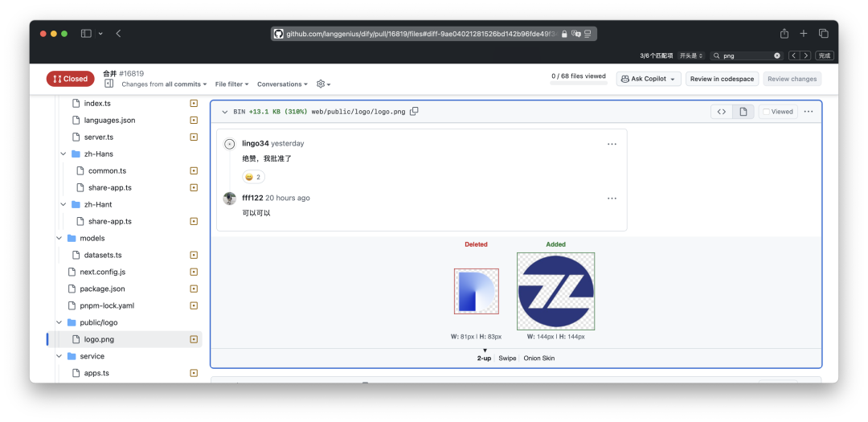This screenshot has width=868, height=422.
Task: Switch to source diff view icon
Action: (722, 112)
